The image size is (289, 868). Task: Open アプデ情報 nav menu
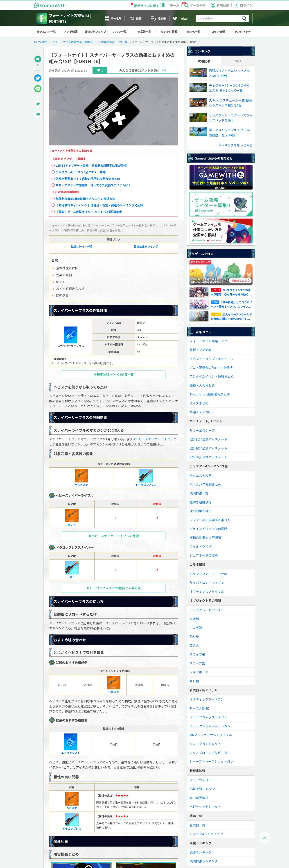71,32
